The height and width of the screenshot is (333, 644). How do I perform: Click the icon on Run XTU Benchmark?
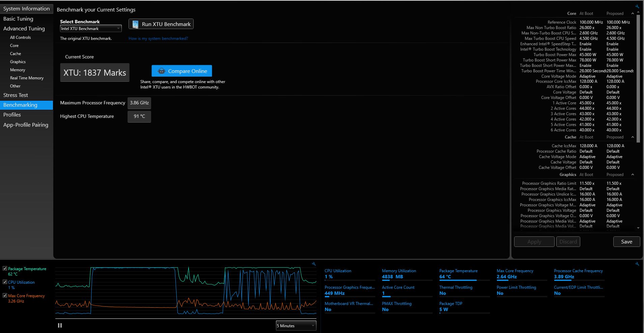pyautogui.click(x=136, y=24)
